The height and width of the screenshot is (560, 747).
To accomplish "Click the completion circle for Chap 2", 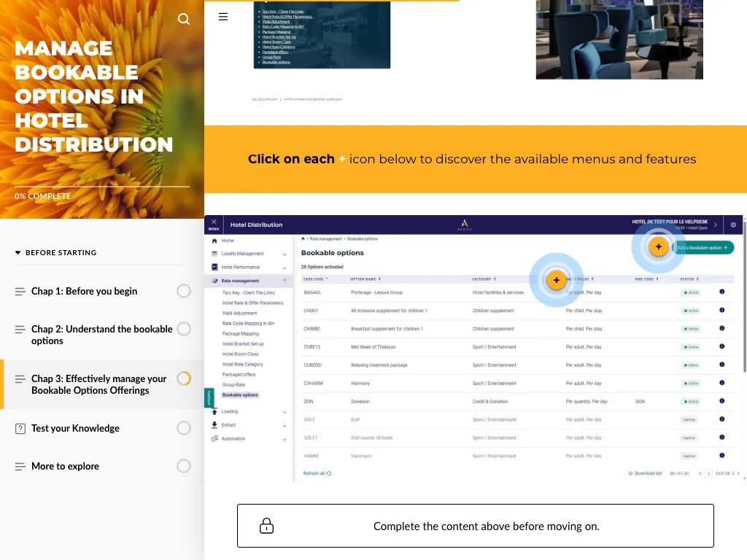I will pyautogui.click(x=184, y=329).
